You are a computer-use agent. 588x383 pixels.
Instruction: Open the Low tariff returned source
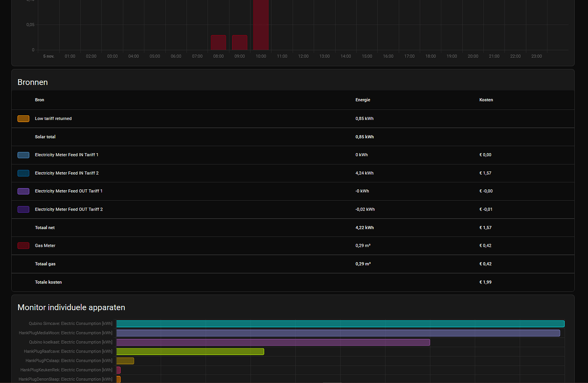(x=53, y=119)
